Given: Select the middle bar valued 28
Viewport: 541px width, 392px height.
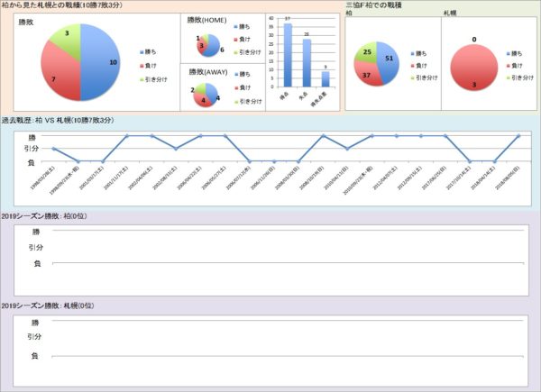Looking at the screenshot, I should click(x=307, y=63).
